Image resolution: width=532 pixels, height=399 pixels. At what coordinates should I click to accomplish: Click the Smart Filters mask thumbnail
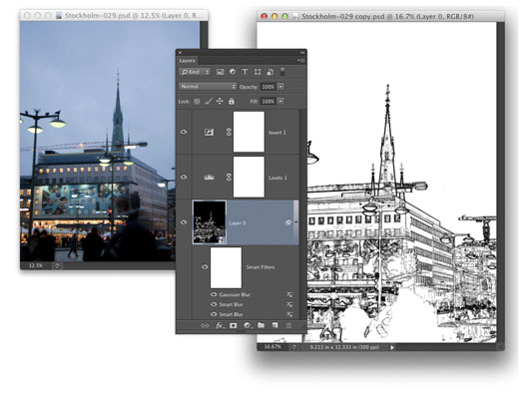tap(226, 267)
